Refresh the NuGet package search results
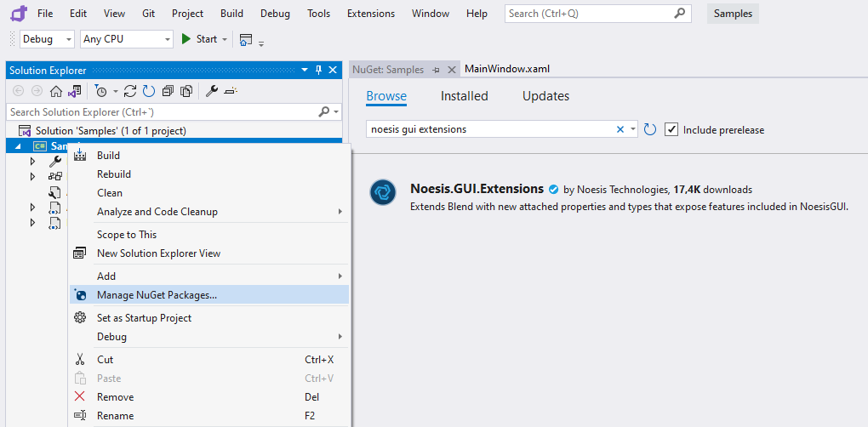This screenshot has width=868, height=427. (650, 129)
